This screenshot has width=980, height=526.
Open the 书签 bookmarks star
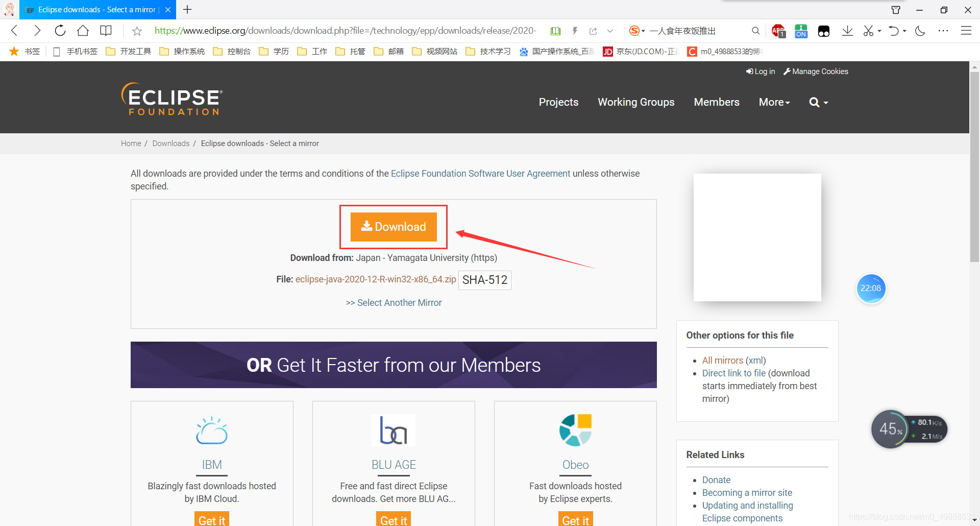(x=24, y=51)
